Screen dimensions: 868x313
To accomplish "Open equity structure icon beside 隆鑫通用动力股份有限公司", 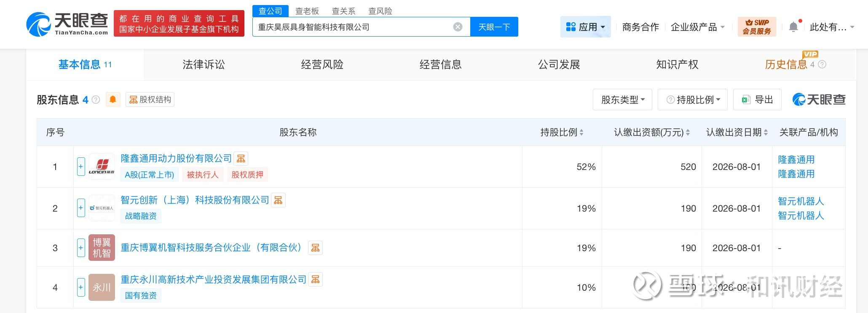I will [241, 159].
